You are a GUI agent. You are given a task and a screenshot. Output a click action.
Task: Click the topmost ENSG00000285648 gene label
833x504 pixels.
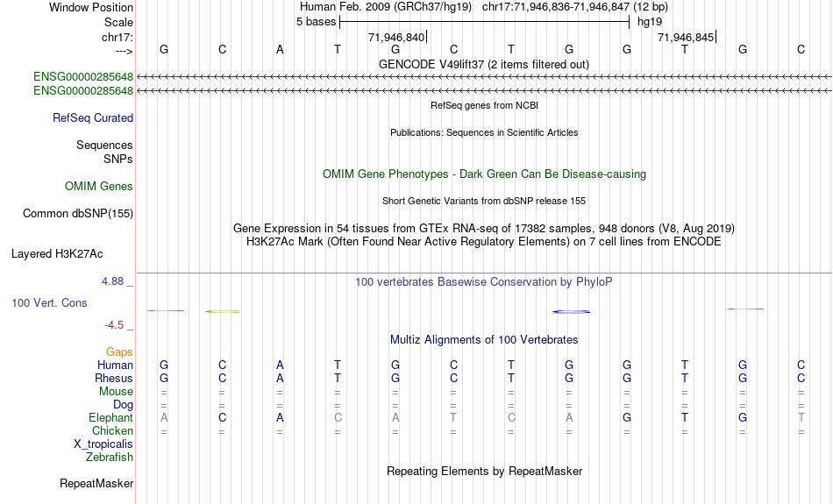pyautogui.click(x=83, y=77)
